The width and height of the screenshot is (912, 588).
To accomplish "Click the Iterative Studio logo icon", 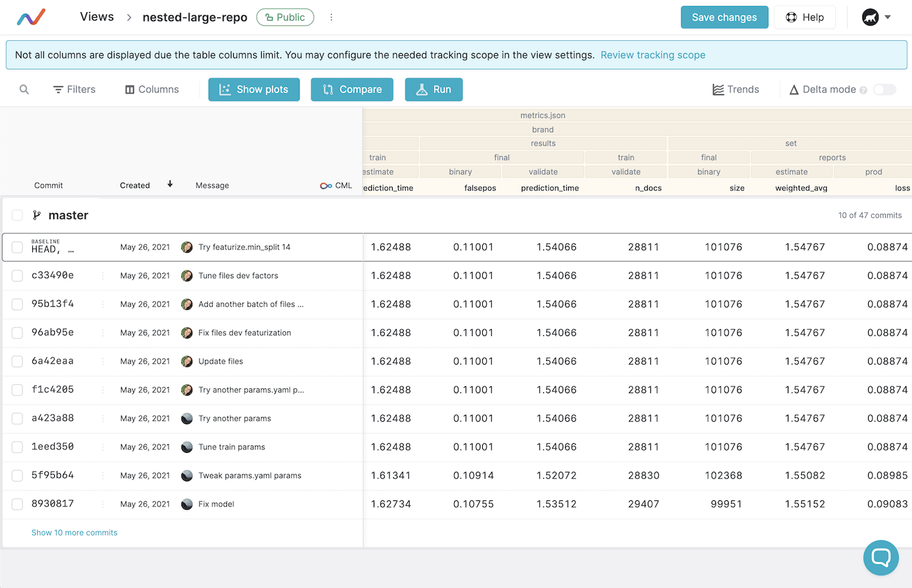I will pyautogui.click(x=31, y=17).
